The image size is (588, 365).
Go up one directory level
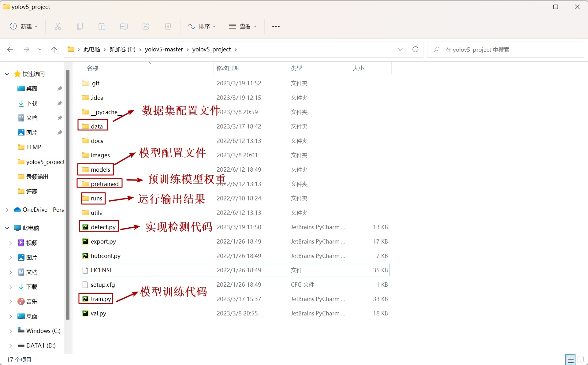[x=54, y=49]
